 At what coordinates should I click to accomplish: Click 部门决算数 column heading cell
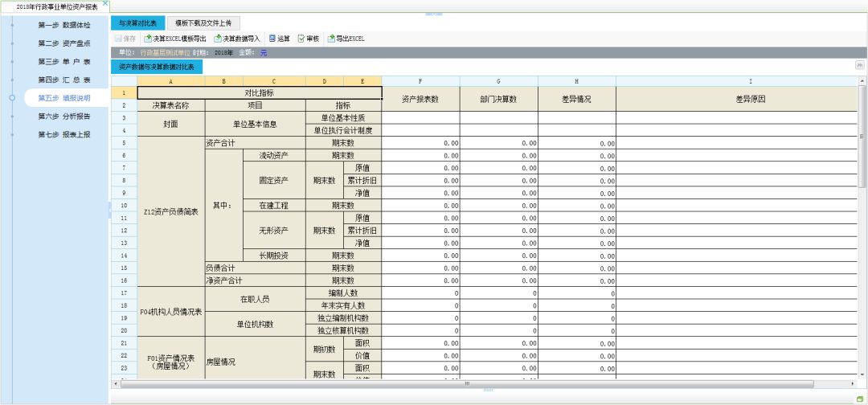(499, 99)
